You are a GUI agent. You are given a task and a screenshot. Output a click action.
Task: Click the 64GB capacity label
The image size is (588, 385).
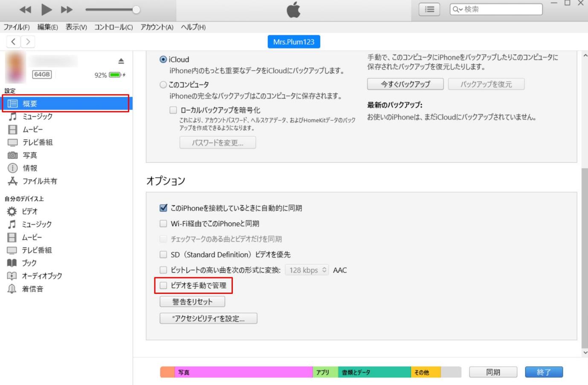(x=42, y=75)
